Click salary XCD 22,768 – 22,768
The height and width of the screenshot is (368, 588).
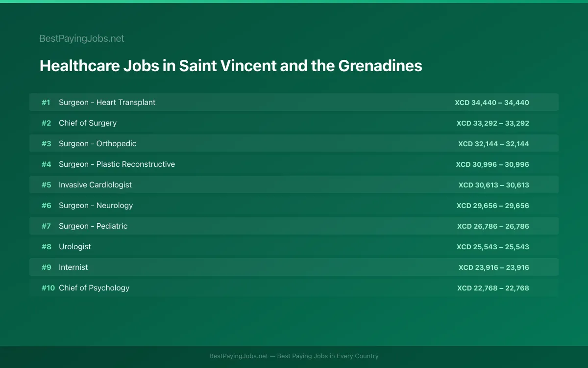[493, 288]
